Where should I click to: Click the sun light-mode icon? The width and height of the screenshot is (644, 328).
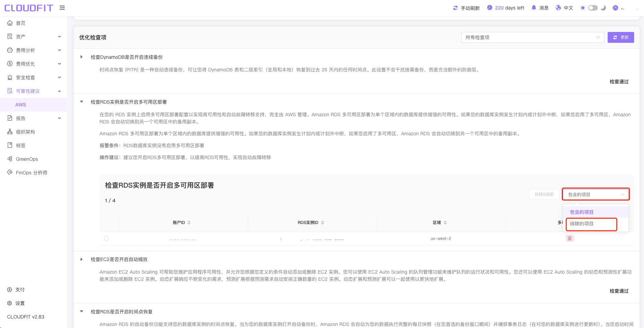582,8
